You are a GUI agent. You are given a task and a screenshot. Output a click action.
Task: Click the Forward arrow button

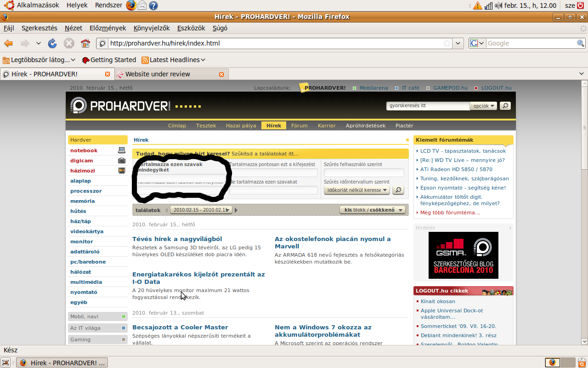tap(25, 43)
